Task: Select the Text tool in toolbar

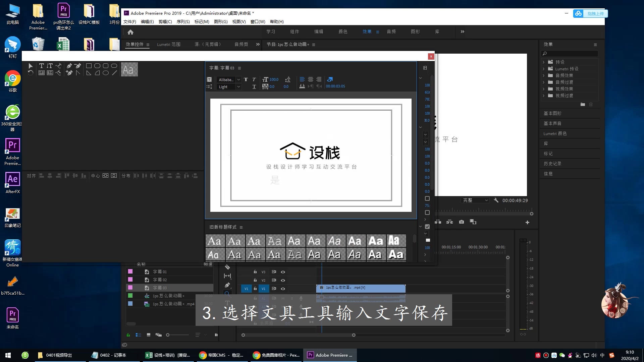Action: click(x=41, y=65)
